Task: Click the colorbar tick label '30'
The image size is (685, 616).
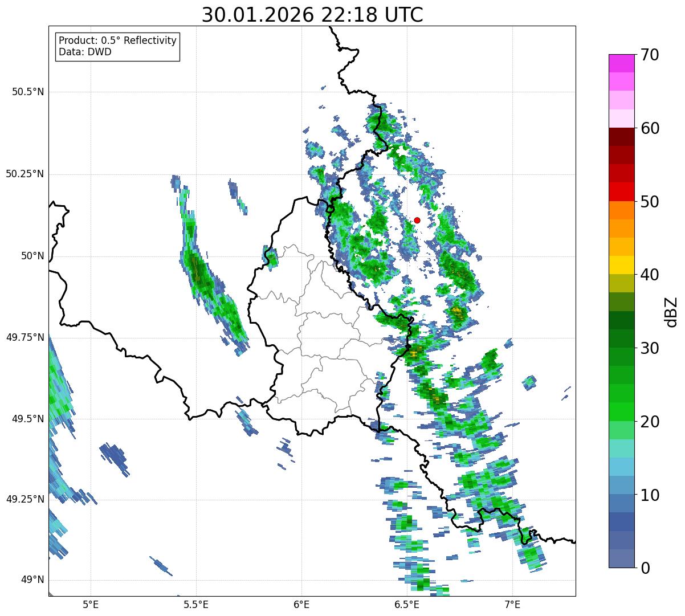Action: (x=650, y=348)
